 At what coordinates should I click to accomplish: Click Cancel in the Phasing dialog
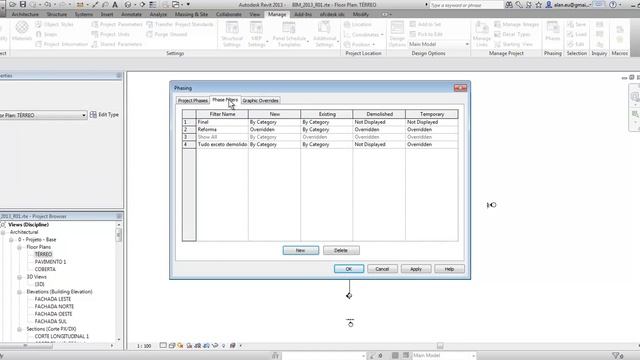pyautogui.click(x=382, y=269)
